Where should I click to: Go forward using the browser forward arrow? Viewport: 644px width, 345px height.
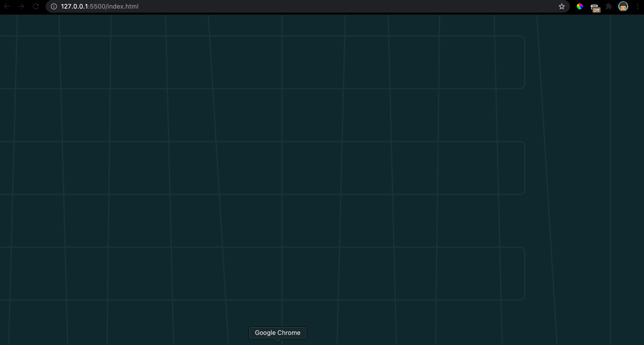click(x=21, y=6)
